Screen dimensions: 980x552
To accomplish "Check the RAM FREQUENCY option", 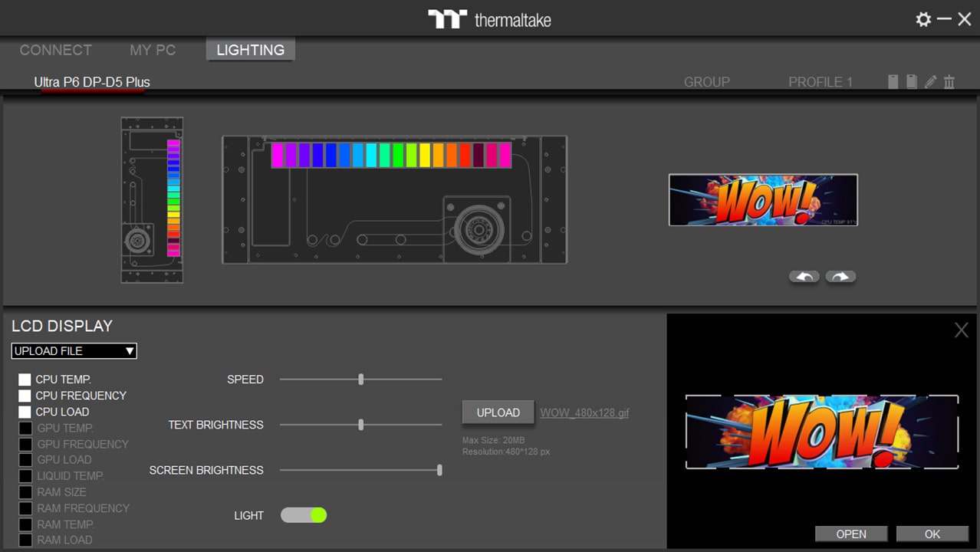I will pos(25,508).
